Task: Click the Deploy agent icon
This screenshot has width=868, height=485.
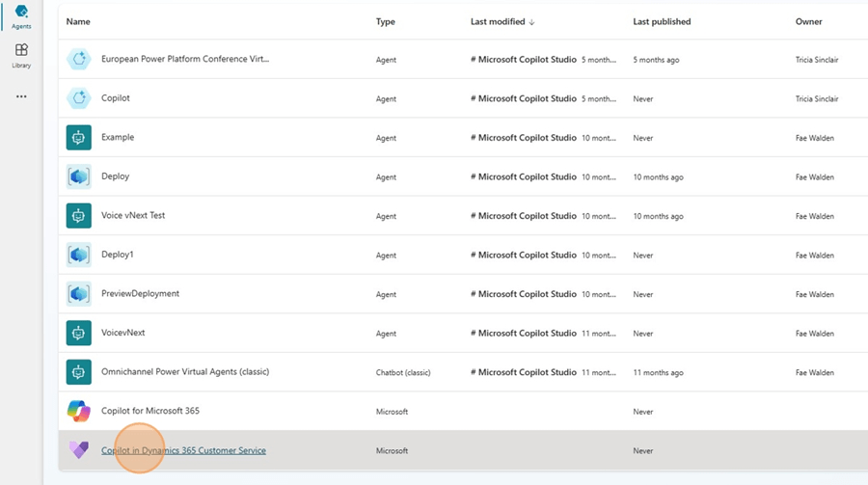Action: [78, 177]
